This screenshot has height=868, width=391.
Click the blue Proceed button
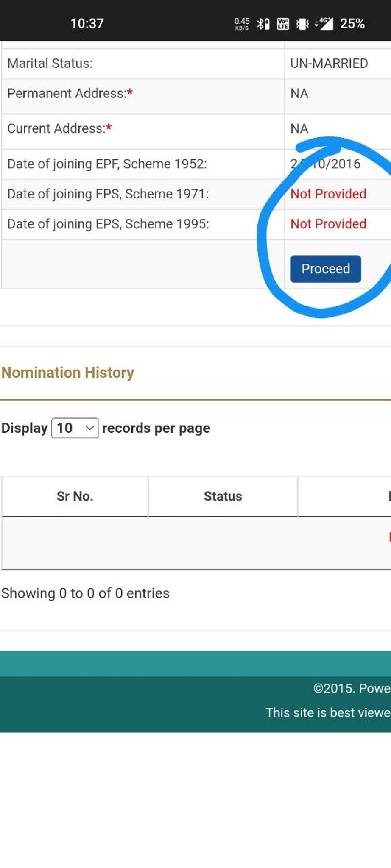pyautogui.click(x=325, y=269)
